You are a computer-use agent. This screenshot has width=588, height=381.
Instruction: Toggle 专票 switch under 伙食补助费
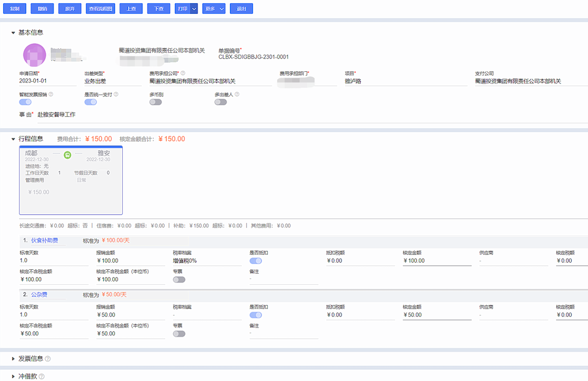tap(179, 279)
